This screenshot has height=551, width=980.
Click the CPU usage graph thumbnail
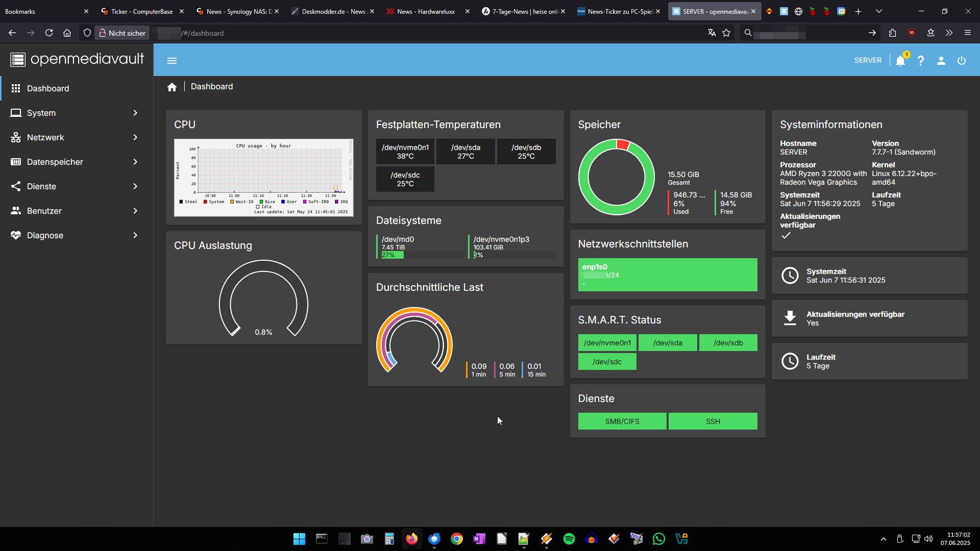[x=263, y=178]
